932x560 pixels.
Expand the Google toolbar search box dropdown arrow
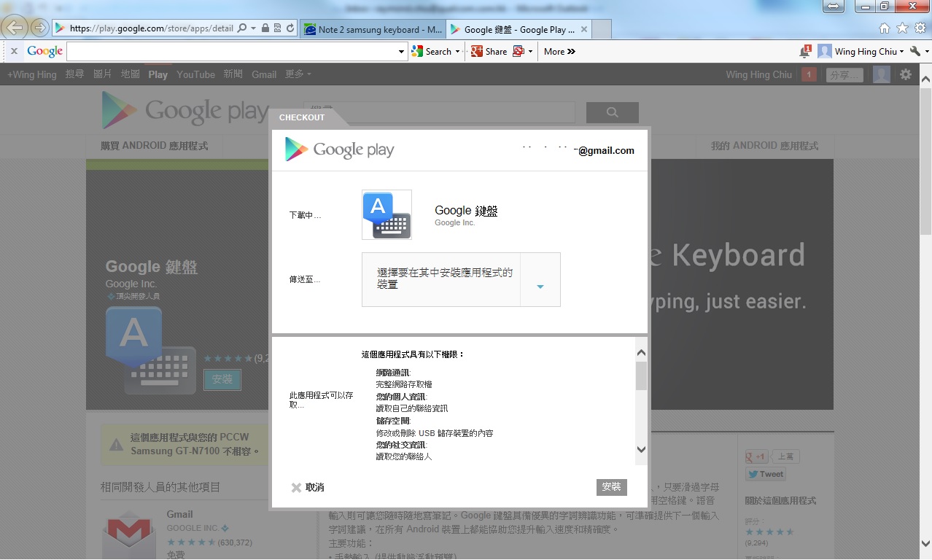402,52
